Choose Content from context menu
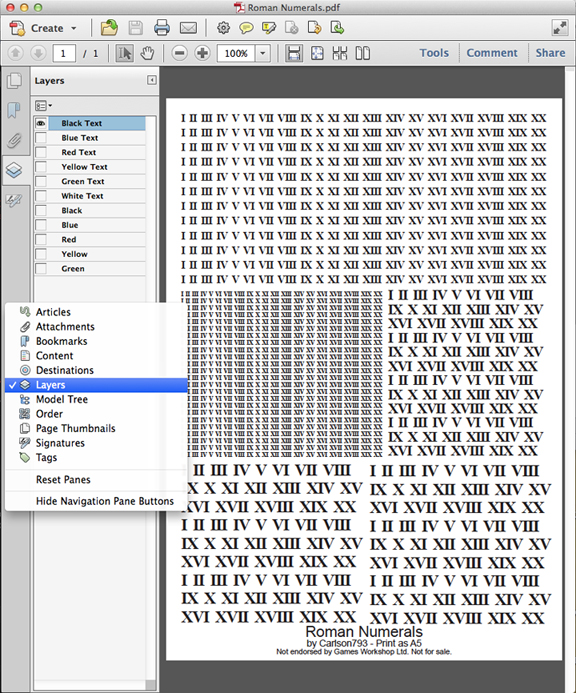This screenshot has height=693, width=576. click(x=96, y=356)
